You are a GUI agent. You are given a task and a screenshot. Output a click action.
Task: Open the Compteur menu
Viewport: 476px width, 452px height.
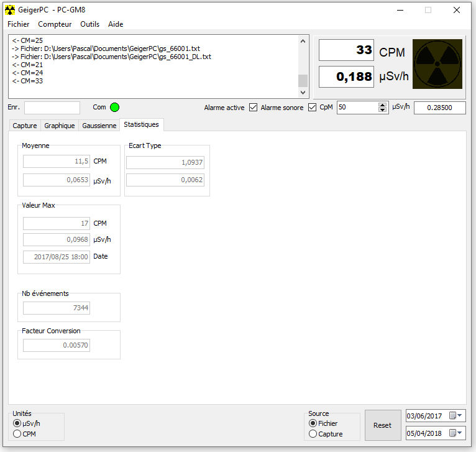tap(55, 24)
